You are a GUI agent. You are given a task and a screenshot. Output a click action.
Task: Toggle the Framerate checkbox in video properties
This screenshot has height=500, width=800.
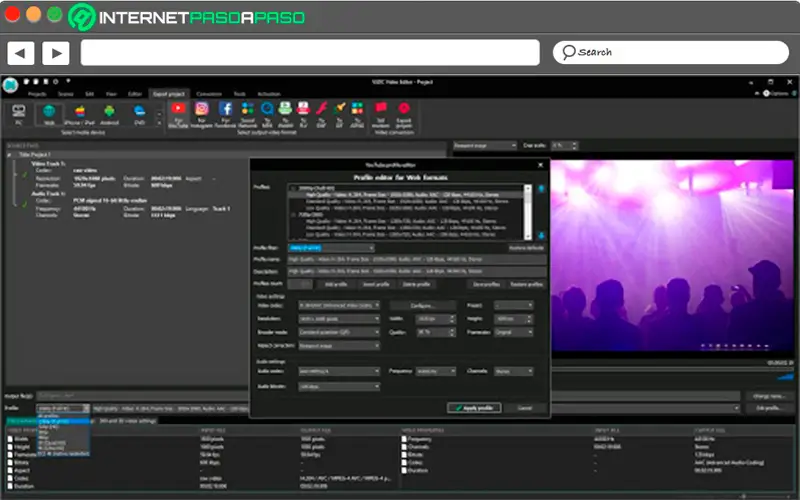click(x=10, y=455)
